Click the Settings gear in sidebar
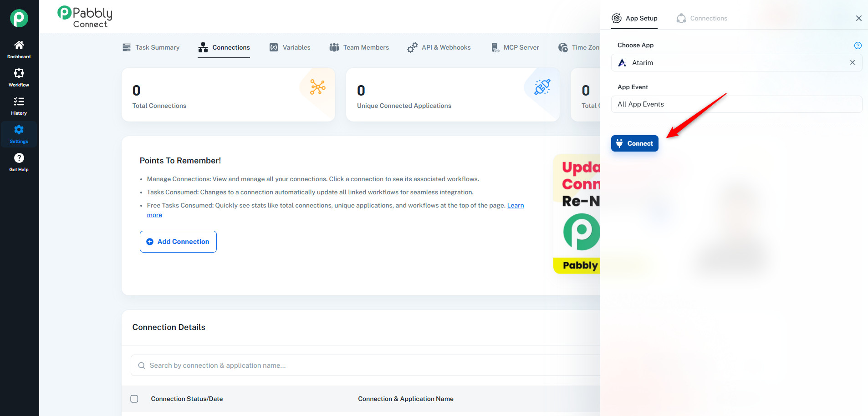 tap(19, 134)
